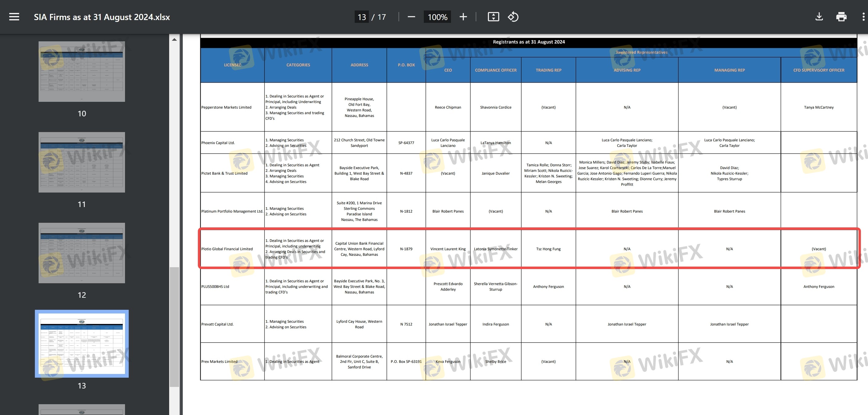
Task: Click the thumbnail sidebar scrollbar handle
Action: (174, 327)
